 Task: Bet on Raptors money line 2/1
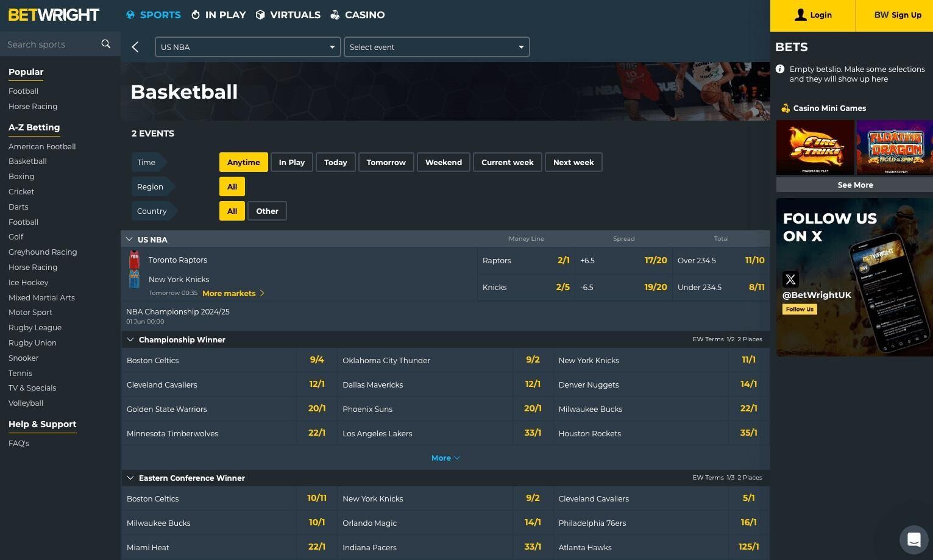(527, 260)
